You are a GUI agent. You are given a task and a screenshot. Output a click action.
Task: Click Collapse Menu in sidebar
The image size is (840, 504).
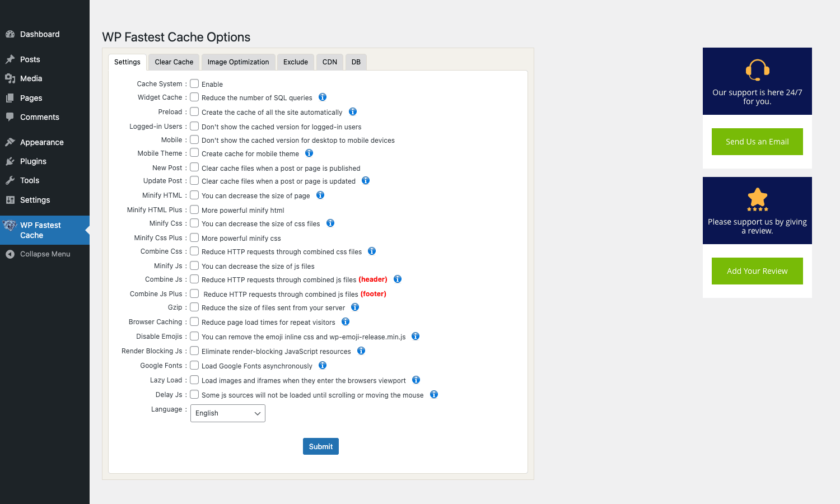point(45,254)
